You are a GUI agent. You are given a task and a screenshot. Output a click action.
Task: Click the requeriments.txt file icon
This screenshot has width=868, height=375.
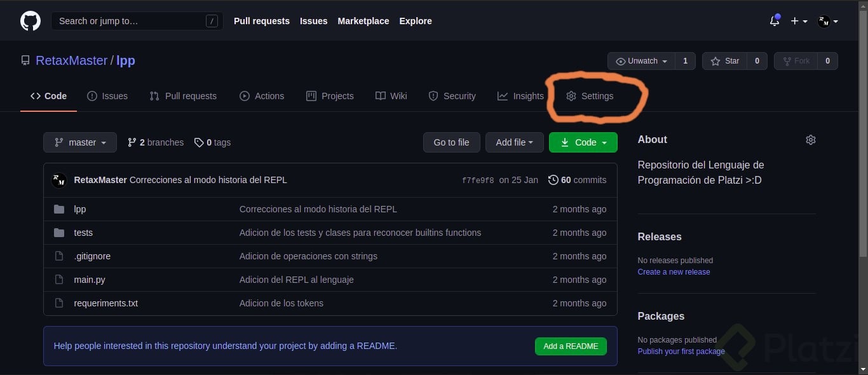tap(59, 303)
